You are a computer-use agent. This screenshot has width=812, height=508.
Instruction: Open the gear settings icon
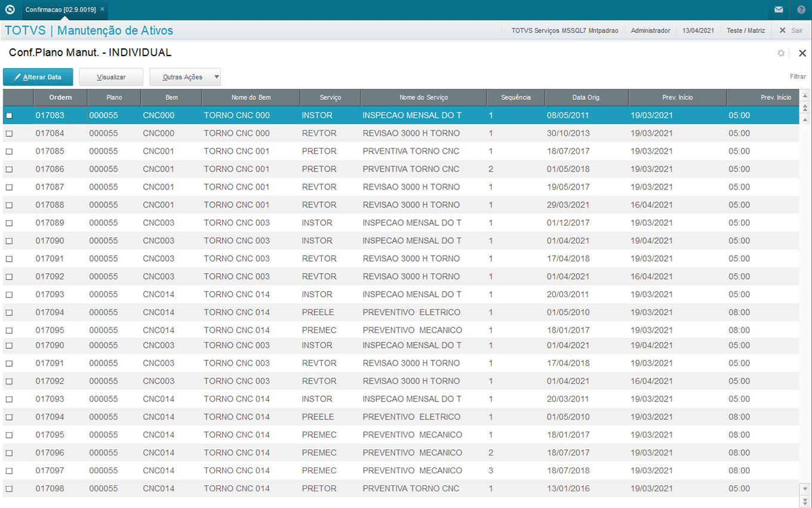click(781, 53)
